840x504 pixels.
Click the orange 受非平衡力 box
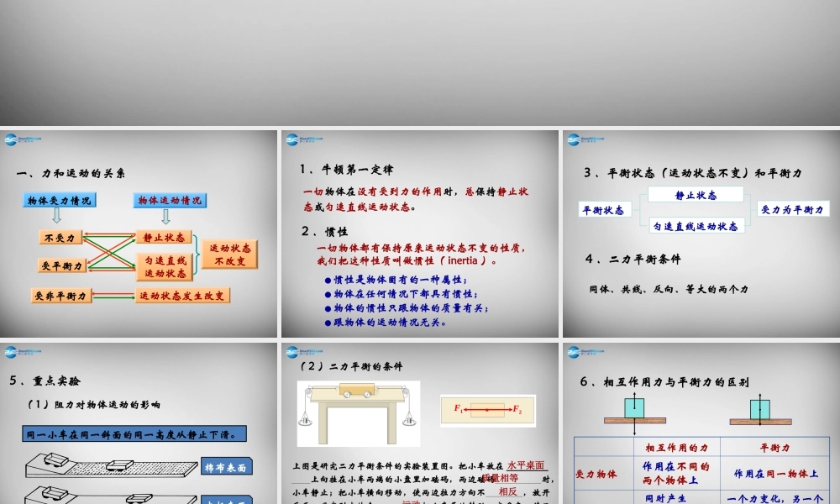(x=61, y=296)
